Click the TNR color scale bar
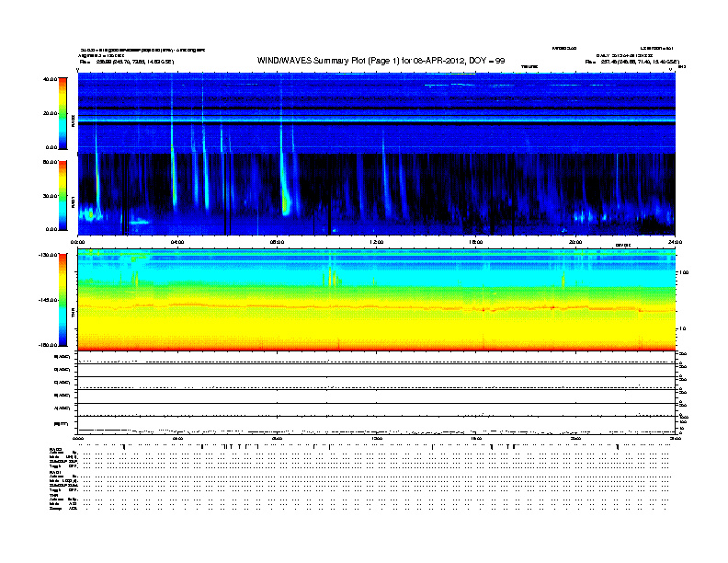This screenshot has width=728, height=563. tap(63, 300)
